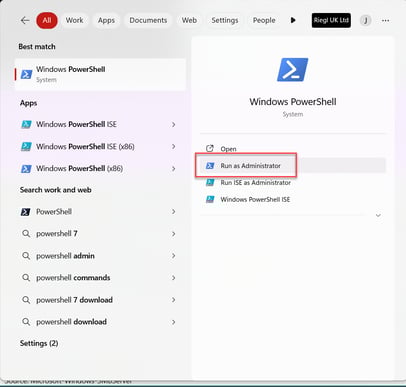Open the three-dot options menu
This screenshot has height=387, width=406.
tap(386, 20)
